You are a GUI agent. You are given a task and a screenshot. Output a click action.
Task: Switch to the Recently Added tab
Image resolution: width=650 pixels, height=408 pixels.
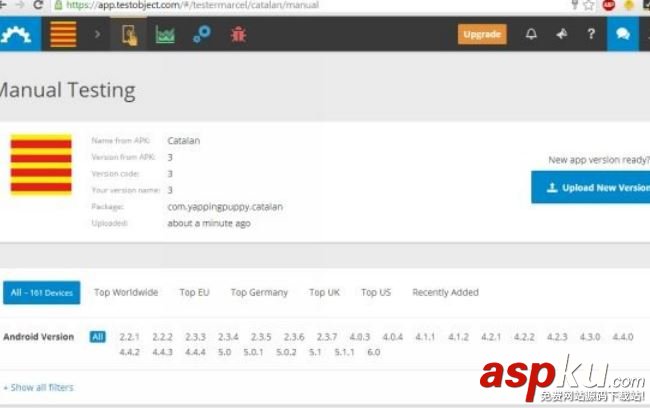coord(445,292)
